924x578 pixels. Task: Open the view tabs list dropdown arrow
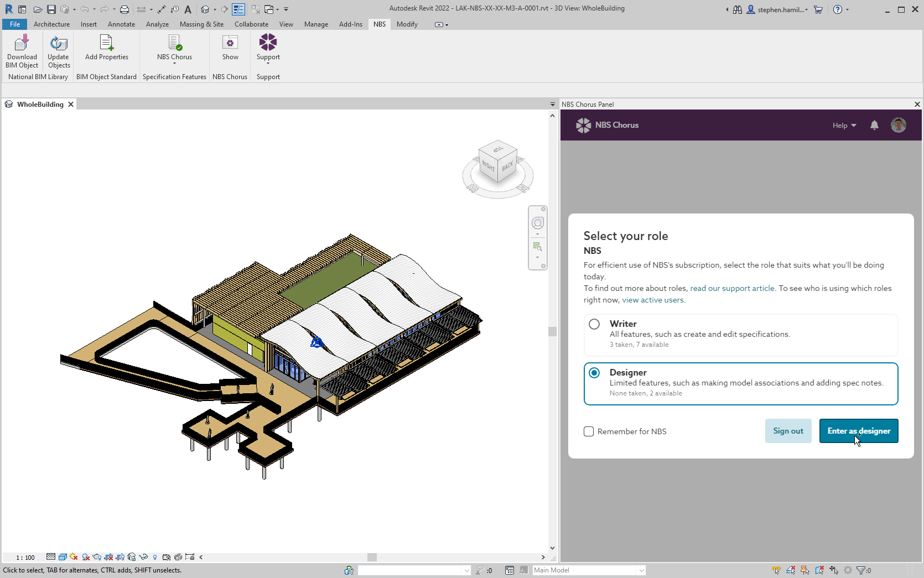(x=552, y=105)
